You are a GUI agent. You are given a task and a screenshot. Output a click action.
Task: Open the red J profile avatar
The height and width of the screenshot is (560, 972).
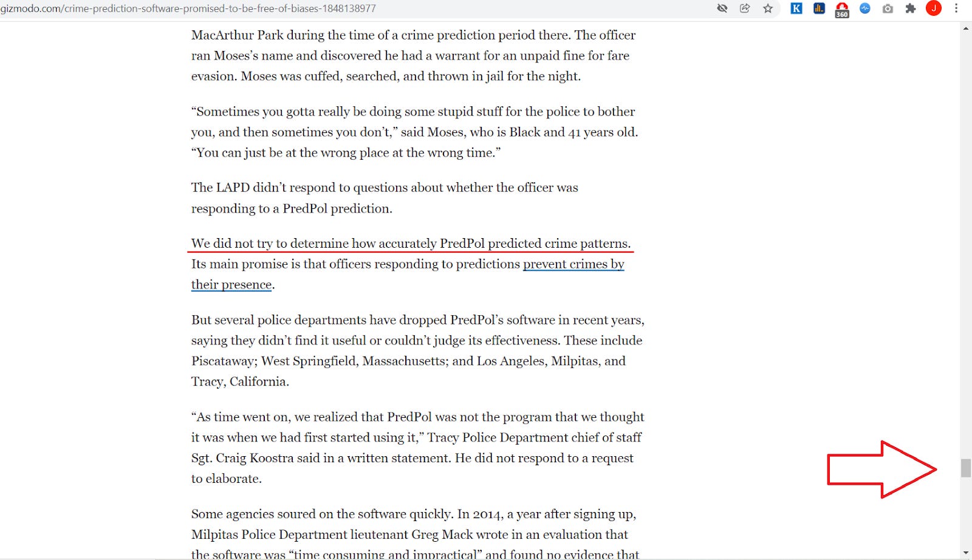933,8
